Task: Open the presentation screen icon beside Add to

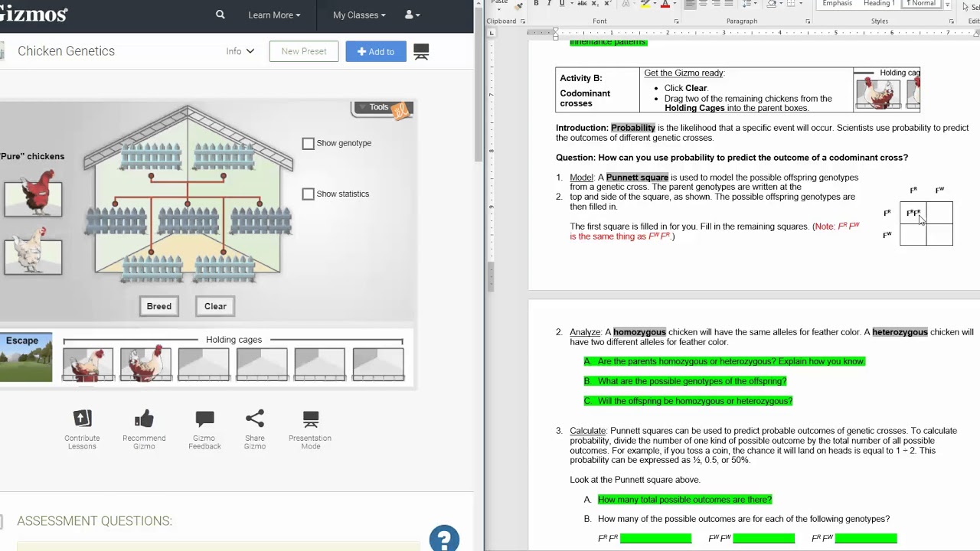Action: pyautogui.click(x=421, y=51)
